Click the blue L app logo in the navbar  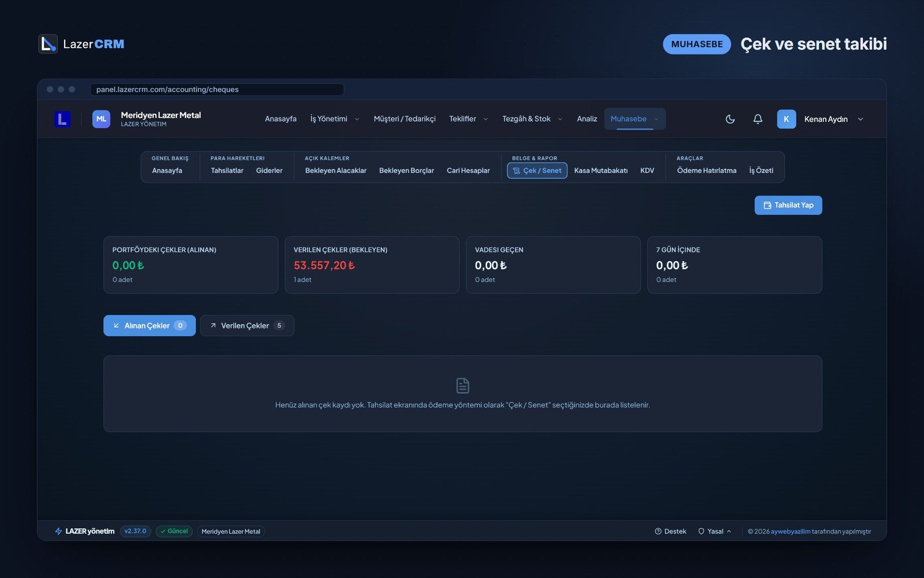click(x=62, y=119)
